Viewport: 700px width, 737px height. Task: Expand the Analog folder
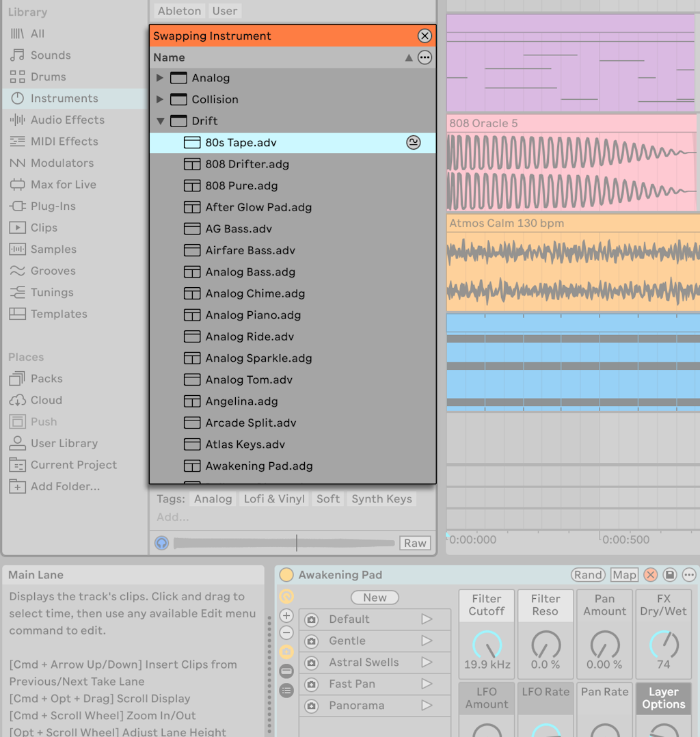(x=160, y=77)
